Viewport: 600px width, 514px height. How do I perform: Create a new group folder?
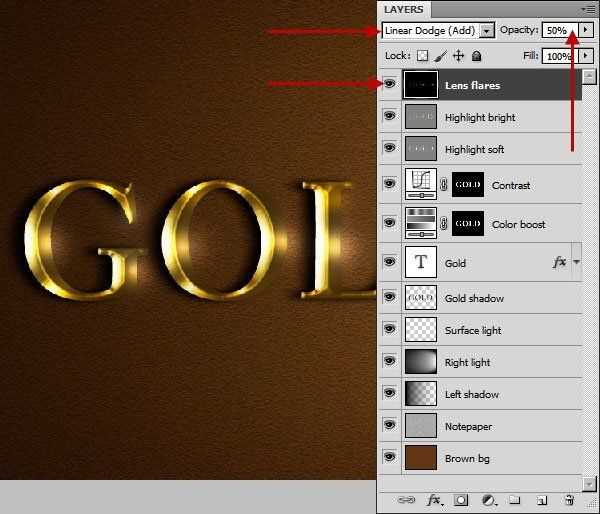(x=515, y=500)
